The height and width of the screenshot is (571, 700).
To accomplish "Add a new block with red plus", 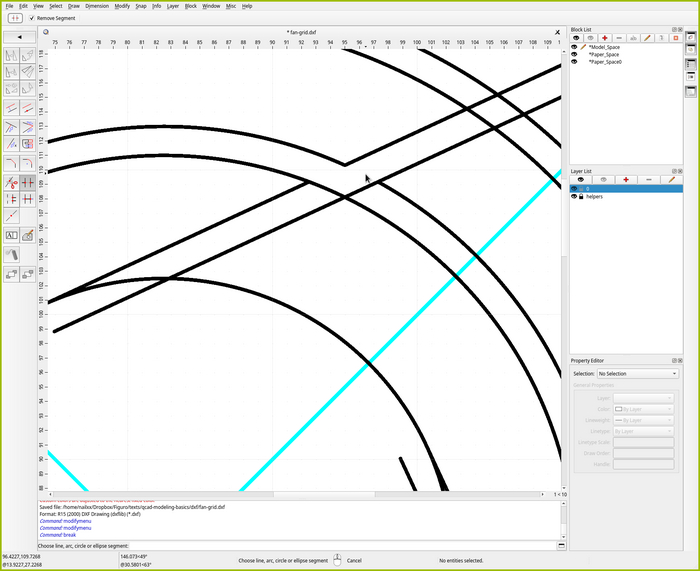I will [x=604, y=38].
